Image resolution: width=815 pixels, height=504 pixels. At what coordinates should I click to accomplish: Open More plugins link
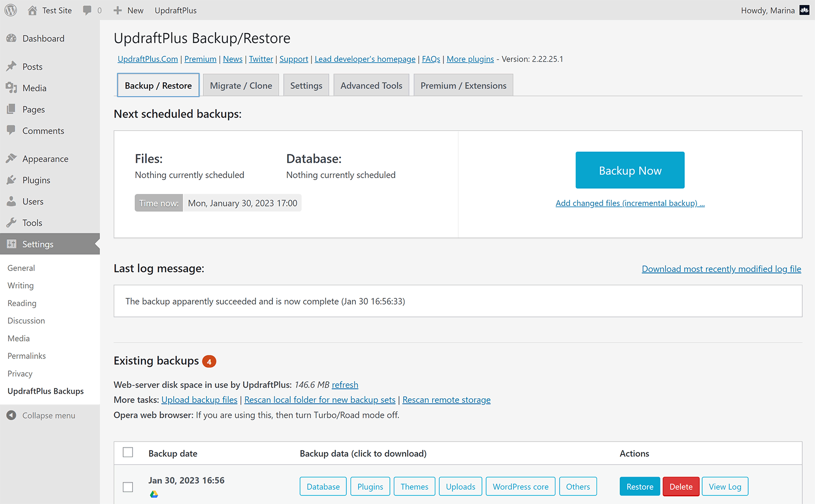click(x=470, y=59)
